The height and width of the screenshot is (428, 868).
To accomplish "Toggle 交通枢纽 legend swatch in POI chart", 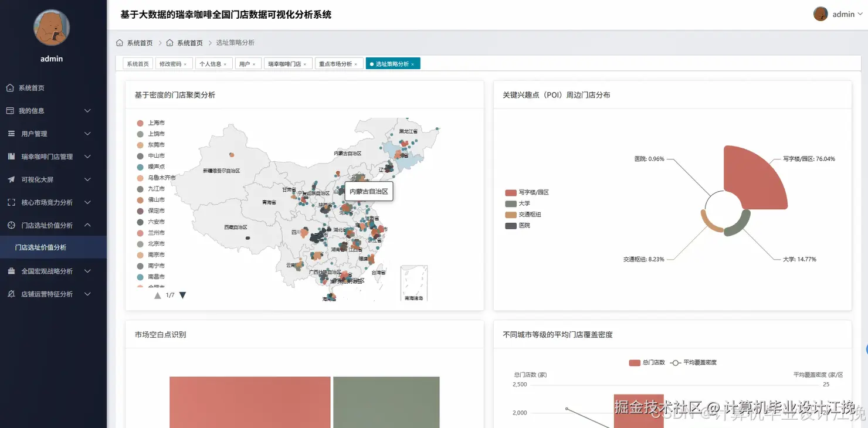I will 510,215.
